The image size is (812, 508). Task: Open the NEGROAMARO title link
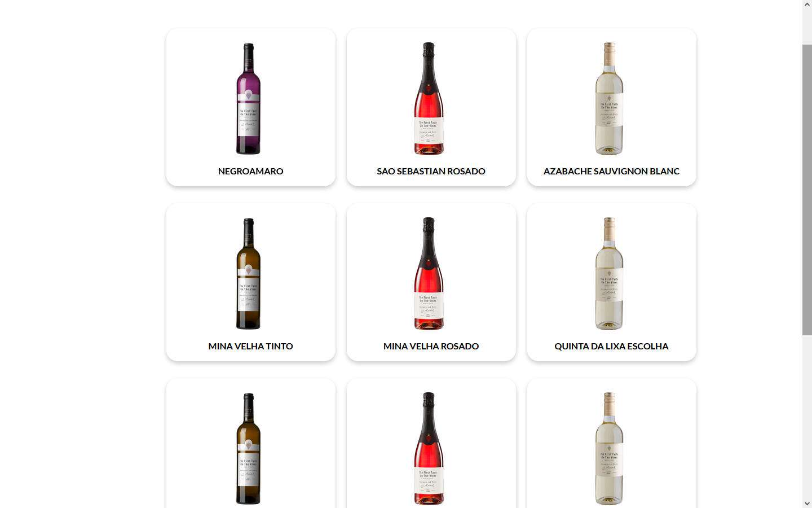click(x=251, y=171)
